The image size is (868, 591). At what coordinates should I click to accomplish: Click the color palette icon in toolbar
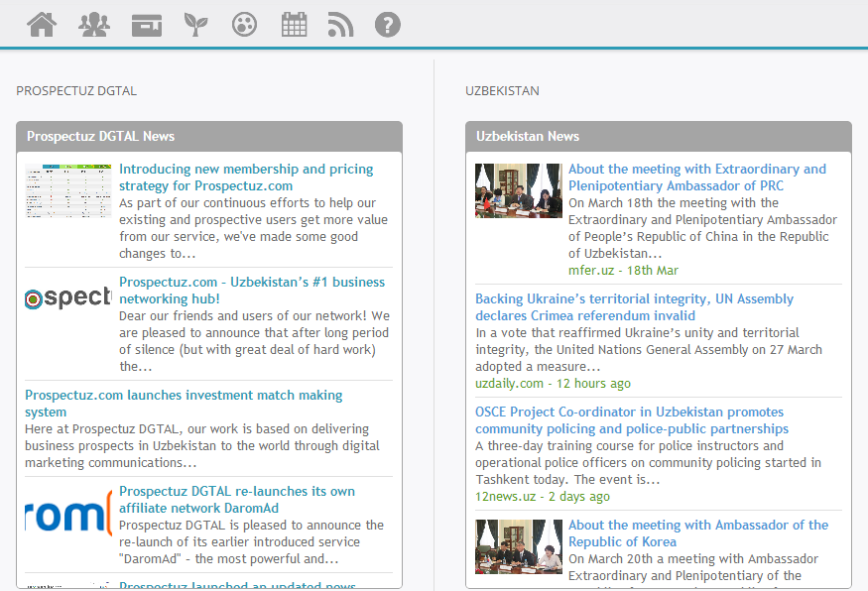[x=244, y=25]
